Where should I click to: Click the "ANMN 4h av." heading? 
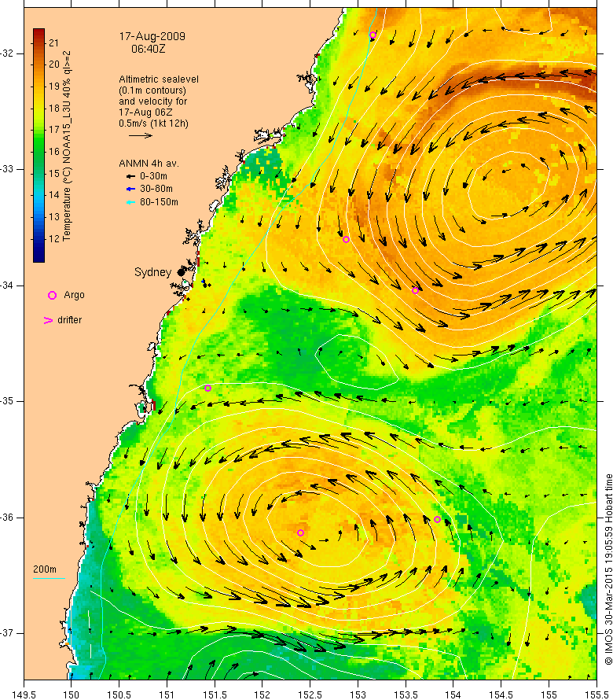tap(149, 164)
